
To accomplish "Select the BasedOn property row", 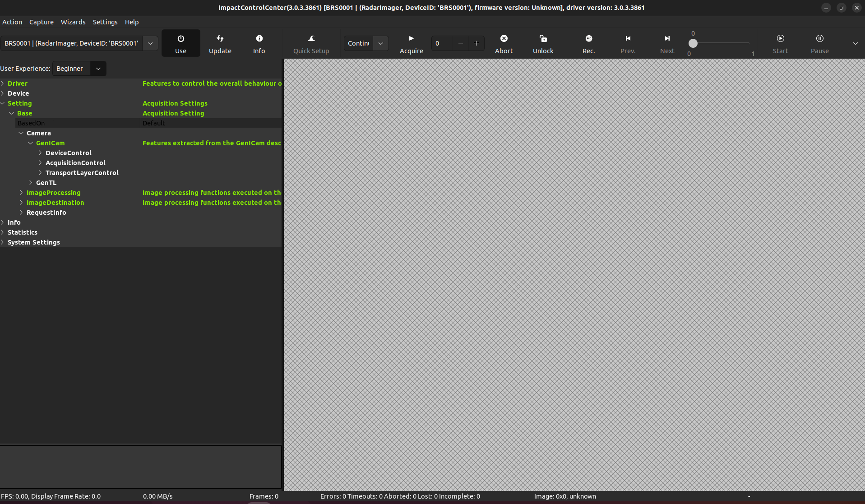I will coord(31,123).
